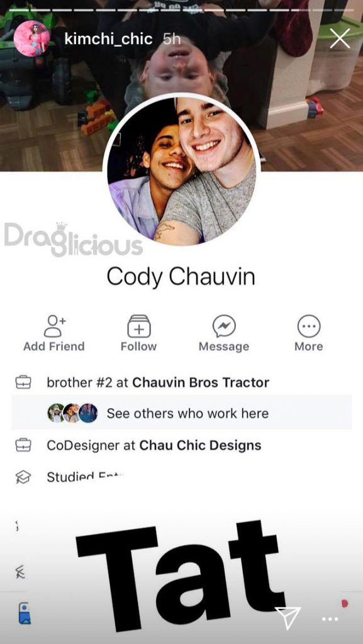
Task: Tap briefcase icon beside Chau Chic Designs
Action: (23, 445)
